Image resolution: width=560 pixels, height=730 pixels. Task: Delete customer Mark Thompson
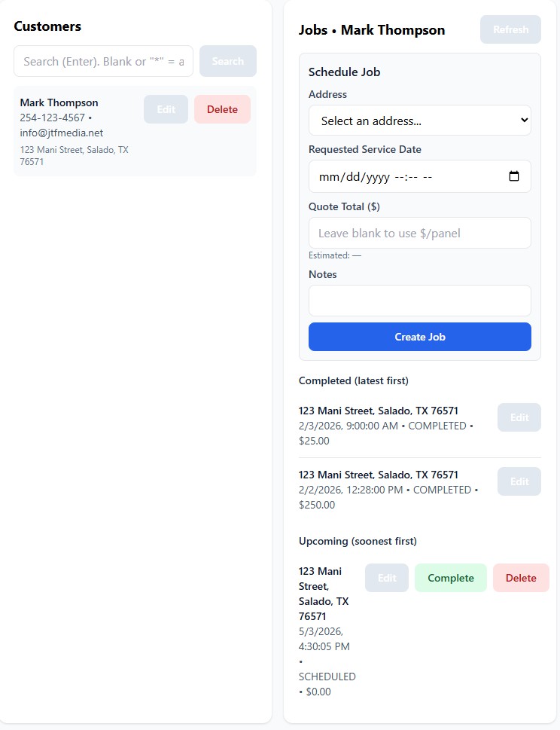click(222, 109)
